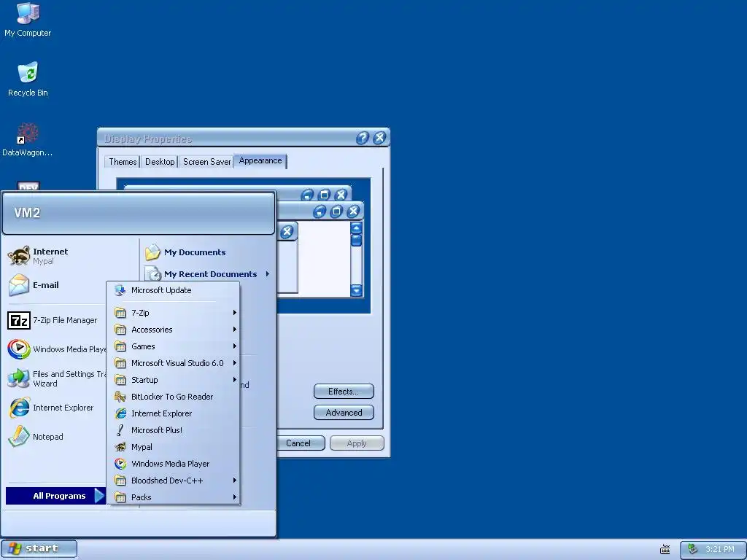Select the Appearance tab
This screenshot has width=747, height=560.
[260, 161]
